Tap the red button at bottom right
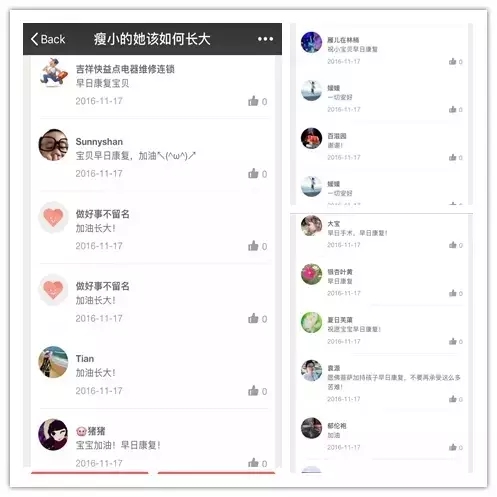Viewport: 497px width, 497px height. click(216, 472)
